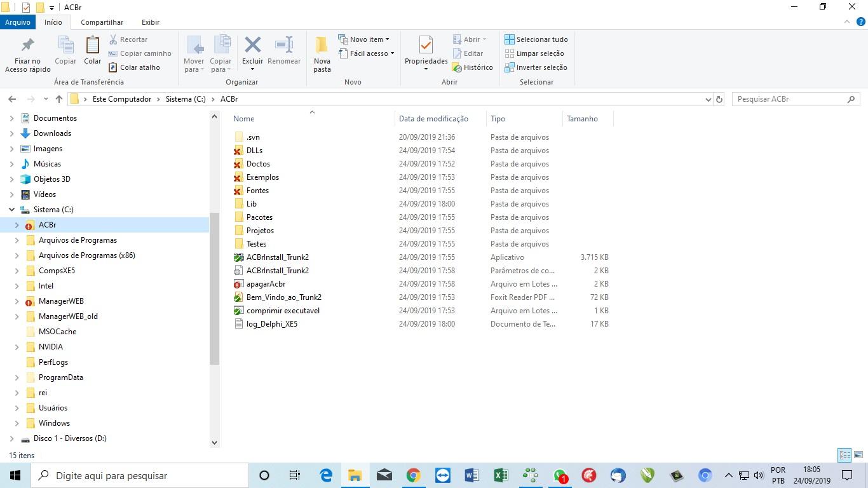
Task: Expand the Documentos tree node
Action: pyautogui.click(x=11, y=118)
